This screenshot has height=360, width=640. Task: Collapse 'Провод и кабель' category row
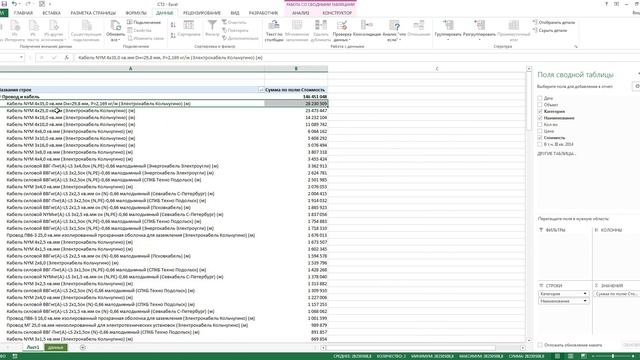[x=1, y=97]
